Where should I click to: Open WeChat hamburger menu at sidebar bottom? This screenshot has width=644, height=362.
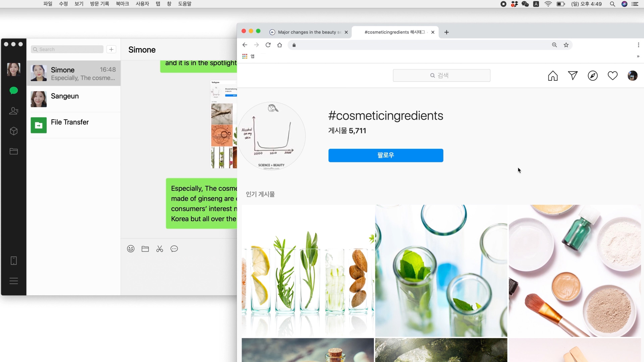coord(14,281)
